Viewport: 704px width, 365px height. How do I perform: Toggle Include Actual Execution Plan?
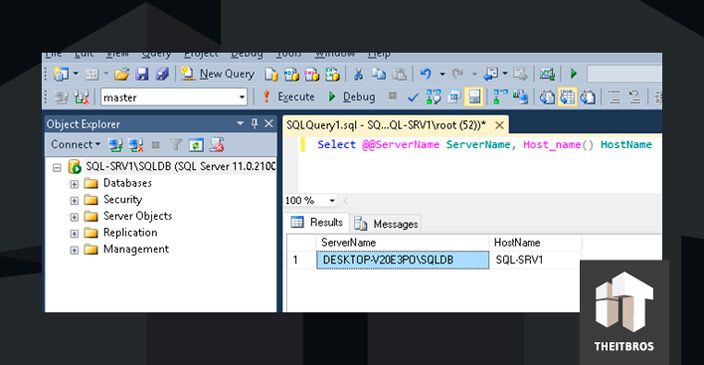(x=500, y=97)
